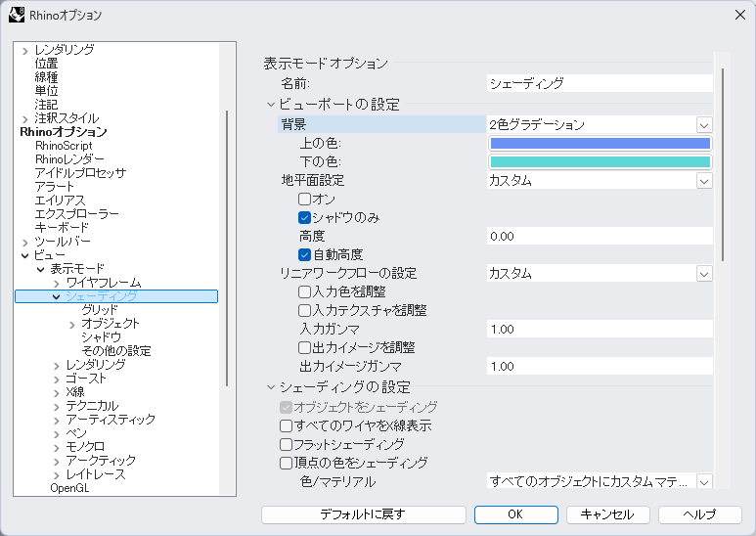Enable 入力テクスチャを調整 checkbox
This screenshot has width=756, height=536.
tap(304, 310)
